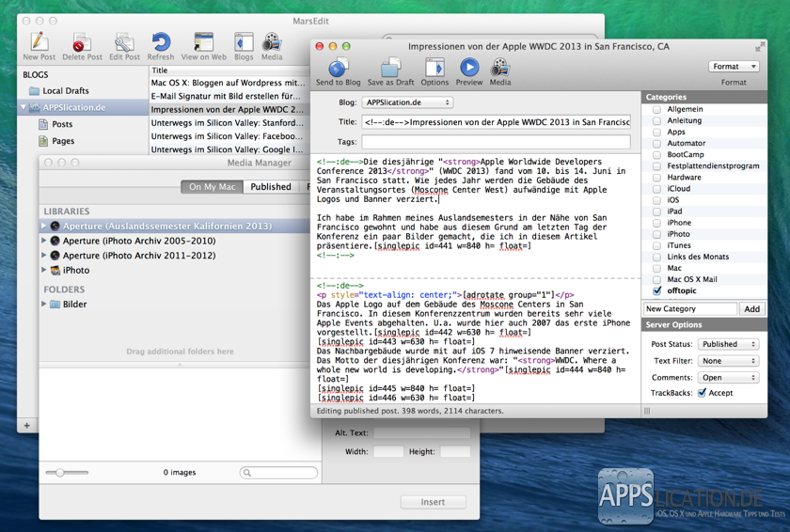790x532 pixels.
Task: Open Post Status dropdown
Action: pos(729,344)
